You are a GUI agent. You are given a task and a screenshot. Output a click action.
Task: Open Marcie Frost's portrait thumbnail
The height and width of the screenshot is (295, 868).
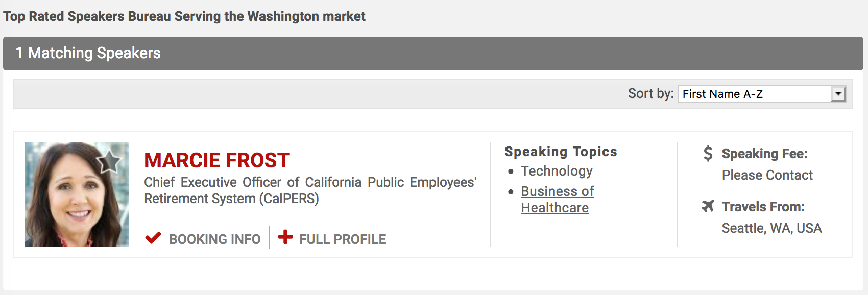point(77,194)
